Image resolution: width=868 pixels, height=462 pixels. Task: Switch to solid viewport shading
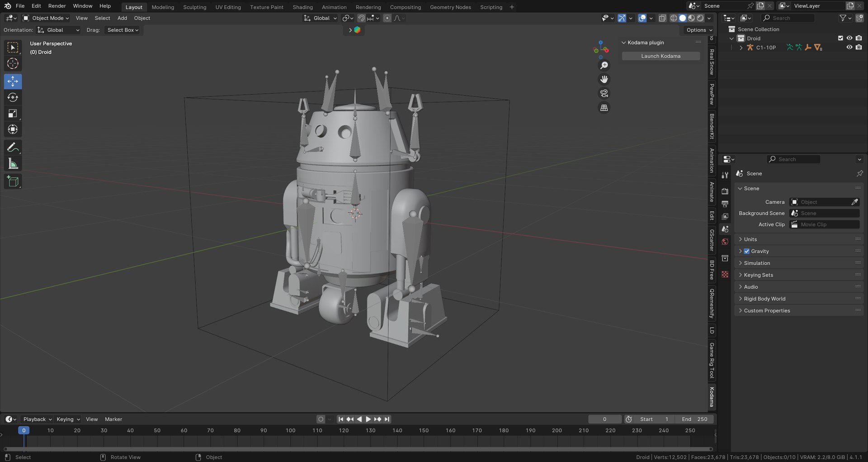click(683, 18)
